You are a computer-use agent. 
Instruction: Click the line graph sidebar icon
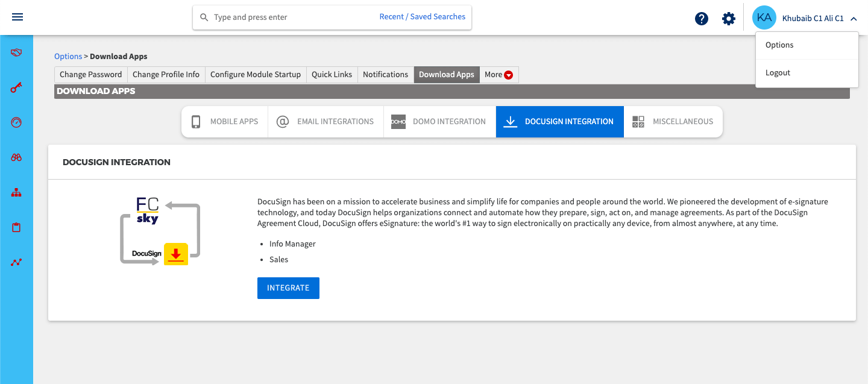point(16,262)
